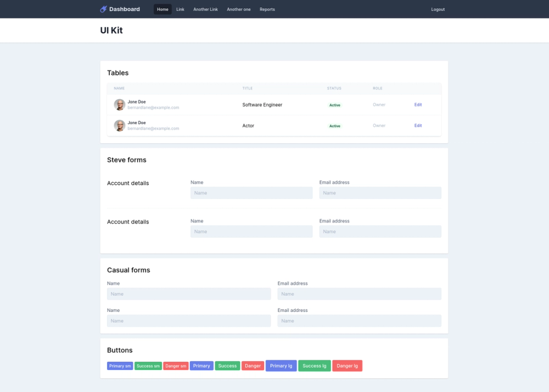Click the Software Engineer title cell

[262, 105]
